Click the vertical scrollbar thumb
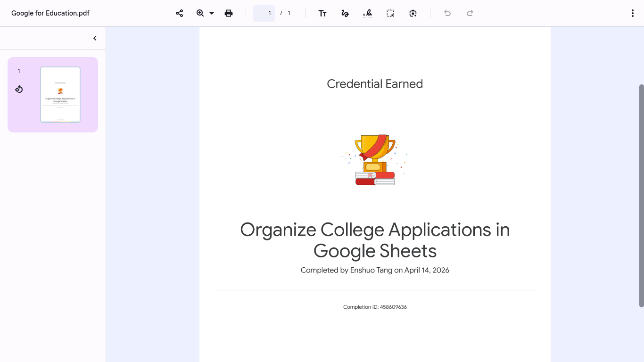Screen dimensions: 644x362 (641, 196)
